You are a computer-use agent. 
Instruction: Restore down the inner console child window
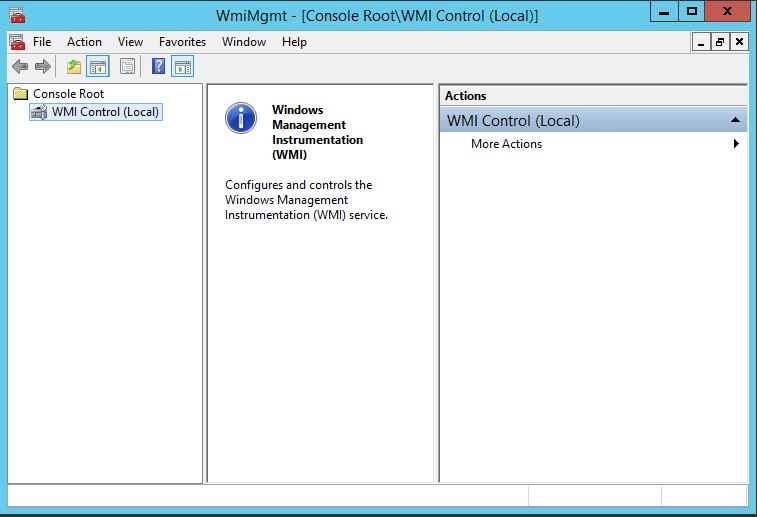720,42
